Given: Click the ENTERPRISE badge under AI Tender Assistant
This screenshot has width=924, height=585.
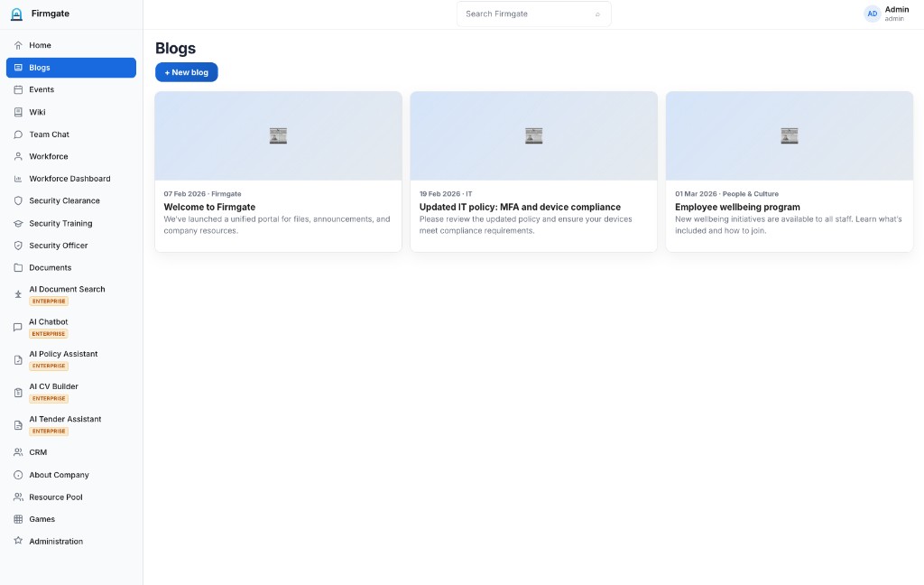Looking at the screenshot, I should pos(49,432).
